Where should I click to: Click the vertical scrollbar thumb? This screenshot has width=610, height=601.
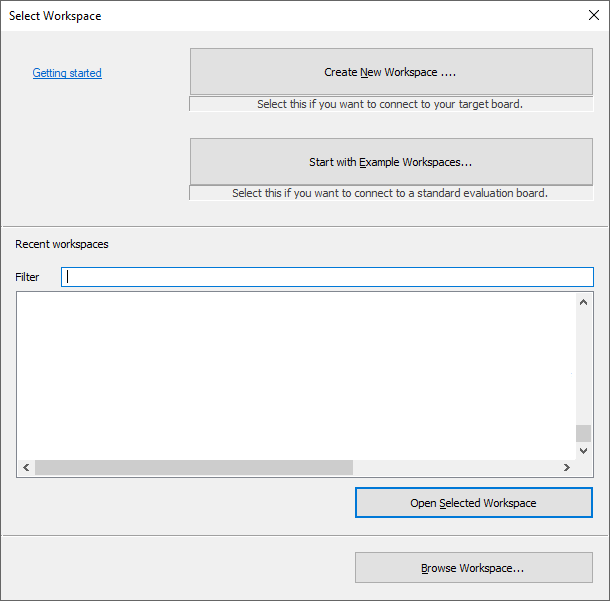click(584, 433)
